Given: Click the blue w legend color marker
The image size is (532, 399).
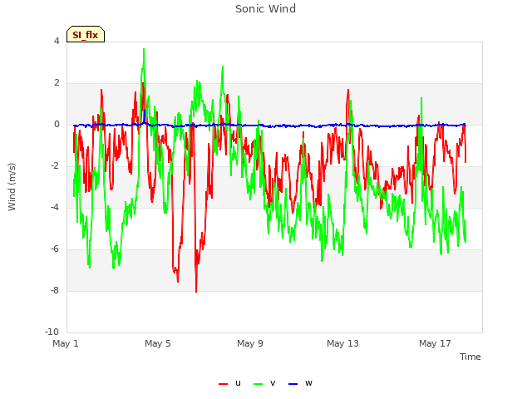Looking at the screenshot, I should point(293,384).
